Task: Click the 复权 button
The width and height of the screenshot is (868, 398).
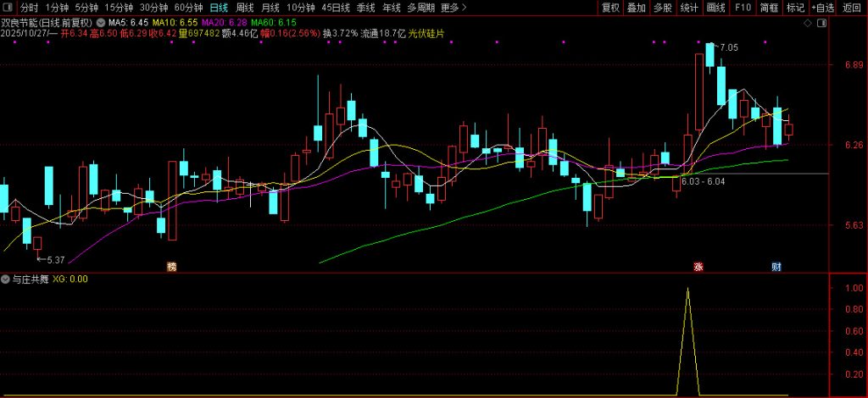Action: click(x=610, y=8)
